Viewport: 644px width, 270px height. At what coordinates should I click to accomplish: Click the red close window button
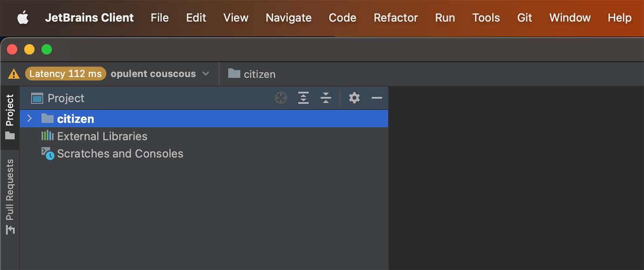coord(12,50)
